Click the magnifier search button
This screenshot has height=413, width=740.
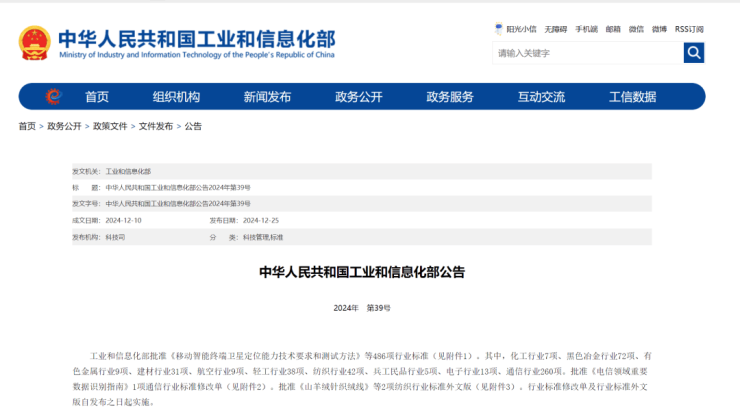click(x=693, y=53)
